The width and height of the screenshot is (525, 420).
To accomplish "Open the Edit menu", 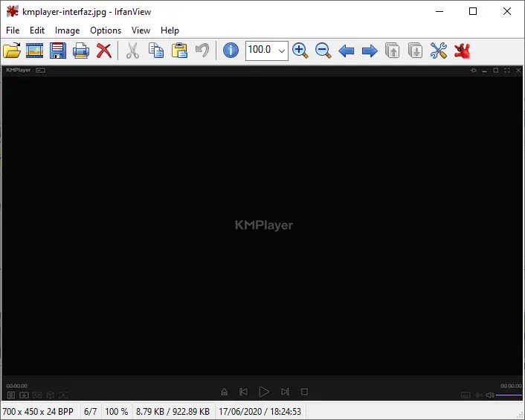I will pos(37,30).
